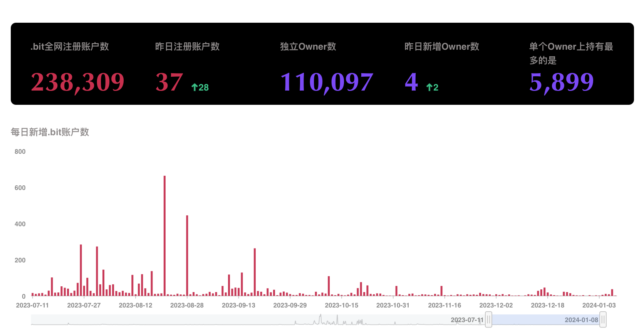Viewport: 644px width, 336px height.
Task: Click the 37 yesterday registered accounts value
Action: [169, 82]
